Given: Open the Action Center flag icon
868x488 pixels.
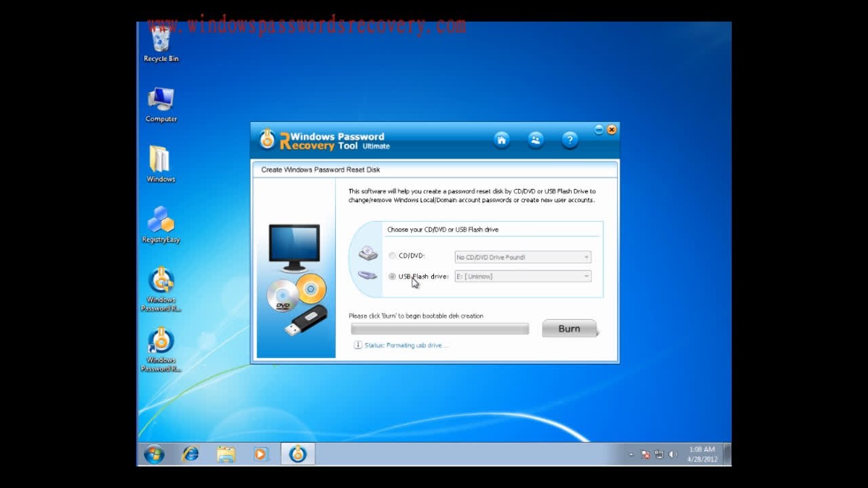Looking at the screenshot, I should point(646,455).
